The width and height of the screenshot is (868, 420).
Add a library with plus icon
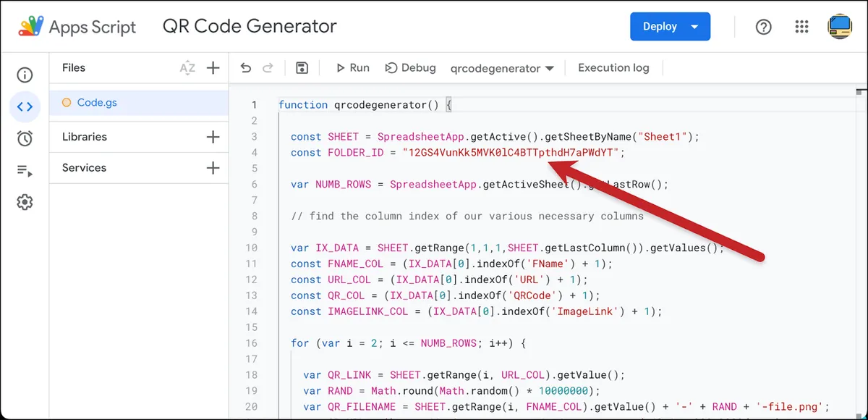coord(213,137)
